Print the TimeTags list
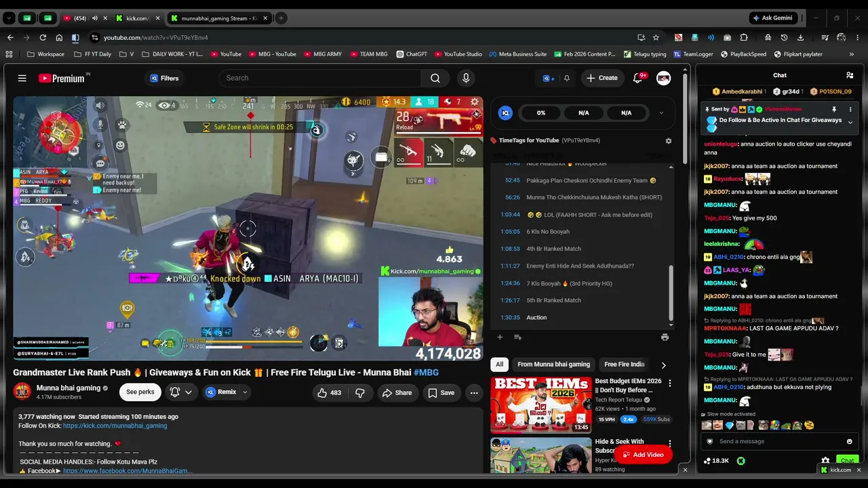 [x=665, y=337]
